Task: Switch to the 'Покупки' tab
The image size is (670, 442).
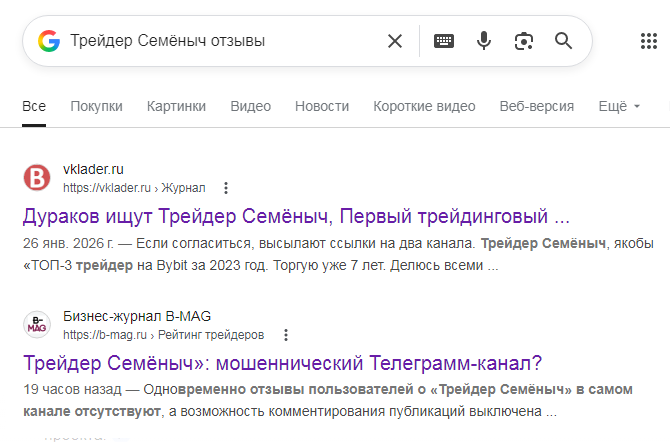Action: click(x=96, y=106)
